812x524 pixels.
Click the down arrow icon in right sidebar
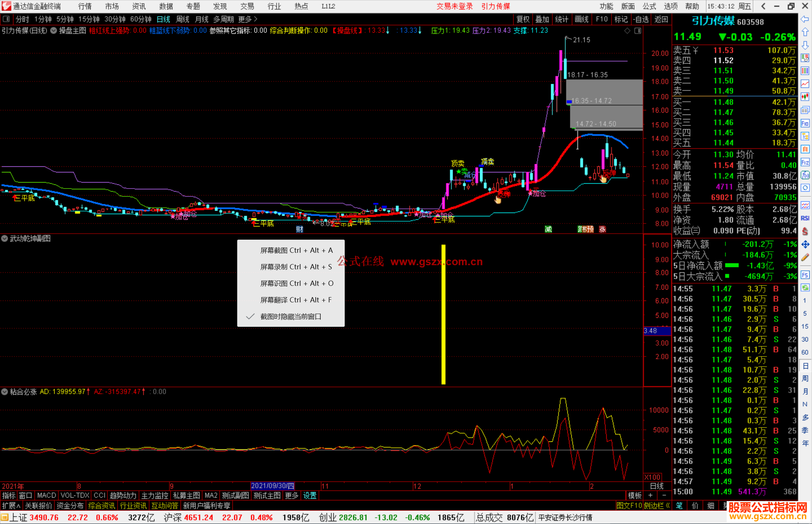tap(805, 45)
